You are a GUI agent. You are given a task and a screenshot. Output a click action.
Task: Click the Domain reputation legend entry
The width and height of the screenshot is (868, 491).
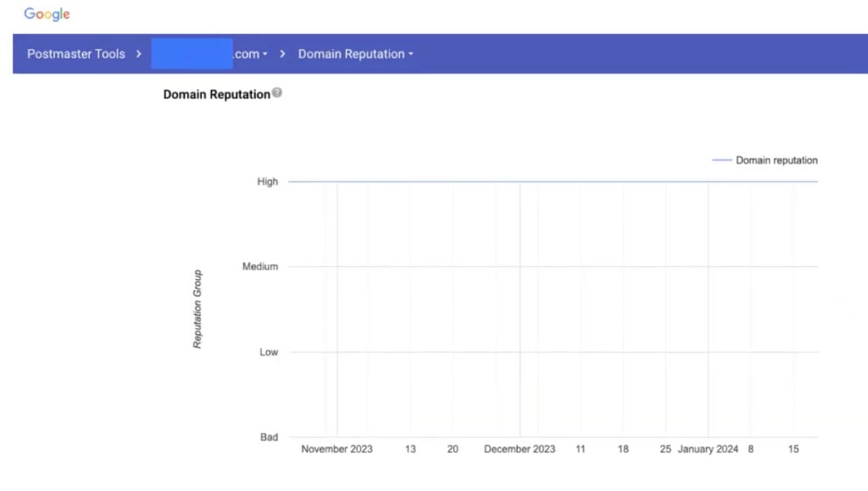point(765,160)
